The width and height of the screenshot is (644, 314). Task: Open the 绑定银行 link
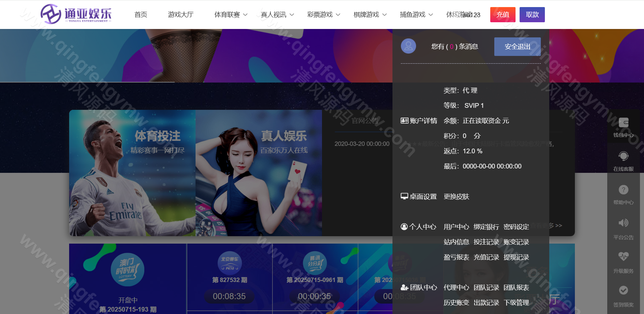point(486,227)
